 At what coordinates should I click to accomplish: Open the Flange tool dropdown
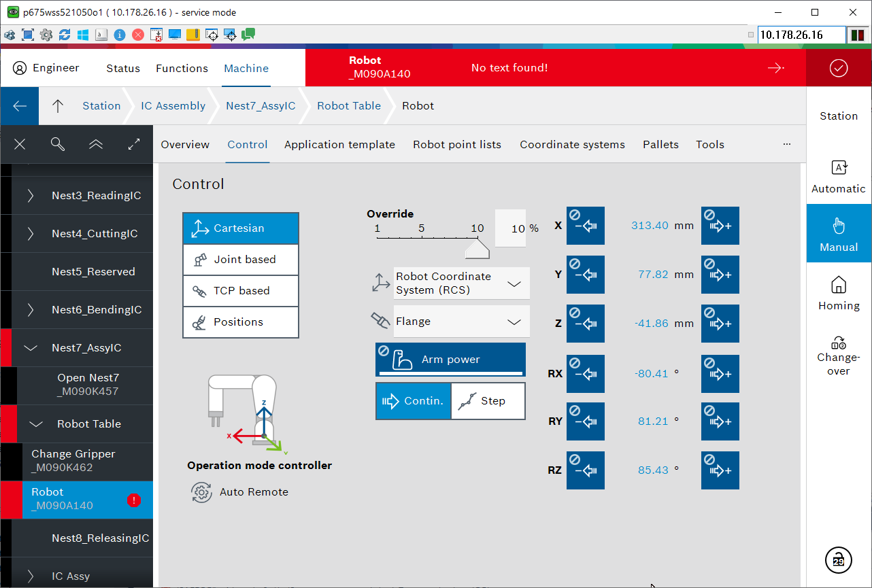461,322
